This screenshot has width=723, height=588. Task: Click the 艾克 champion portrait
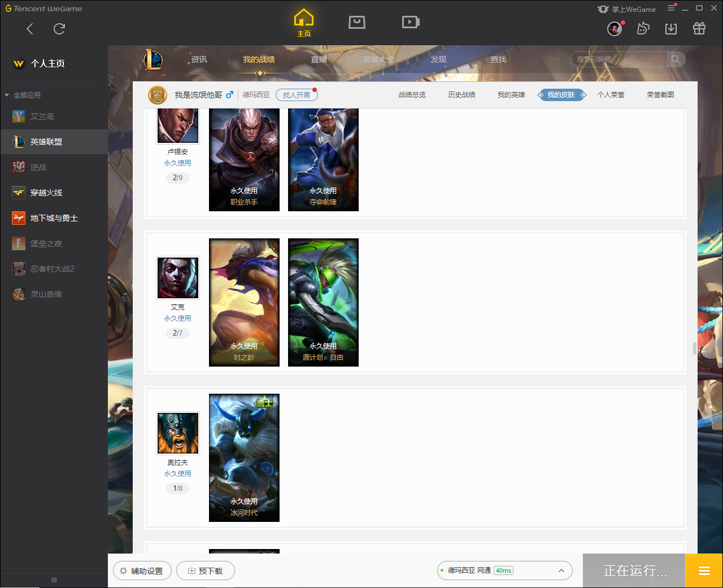click(x=178, y=277)
